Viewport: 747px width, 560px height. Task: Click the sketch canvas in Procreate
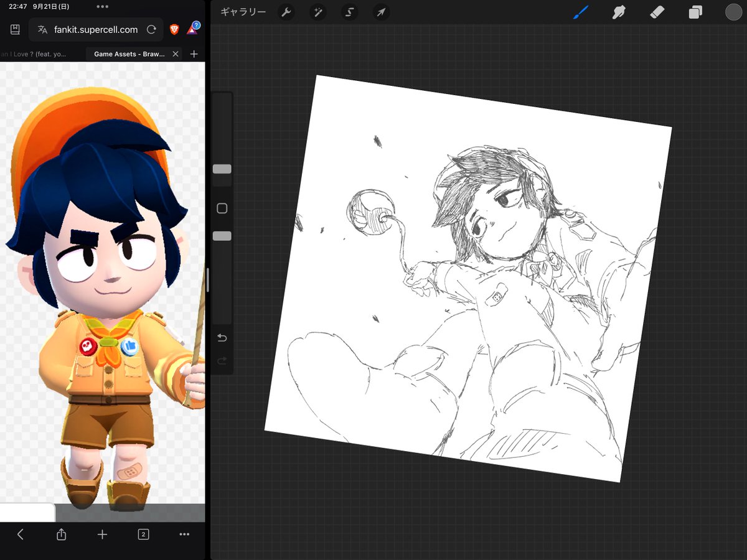[x=468, y=278]
